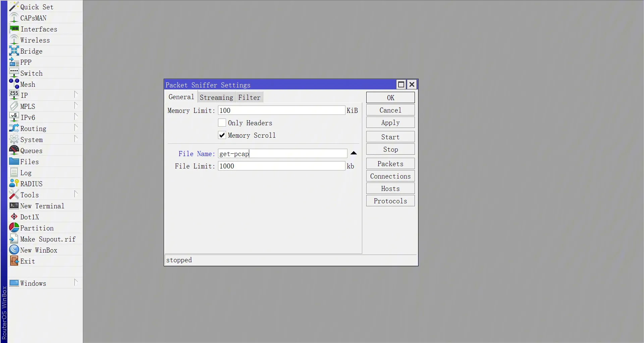Open the Bridge icon in sidebar
The image size is (644, 343).
tap(14, 51)
